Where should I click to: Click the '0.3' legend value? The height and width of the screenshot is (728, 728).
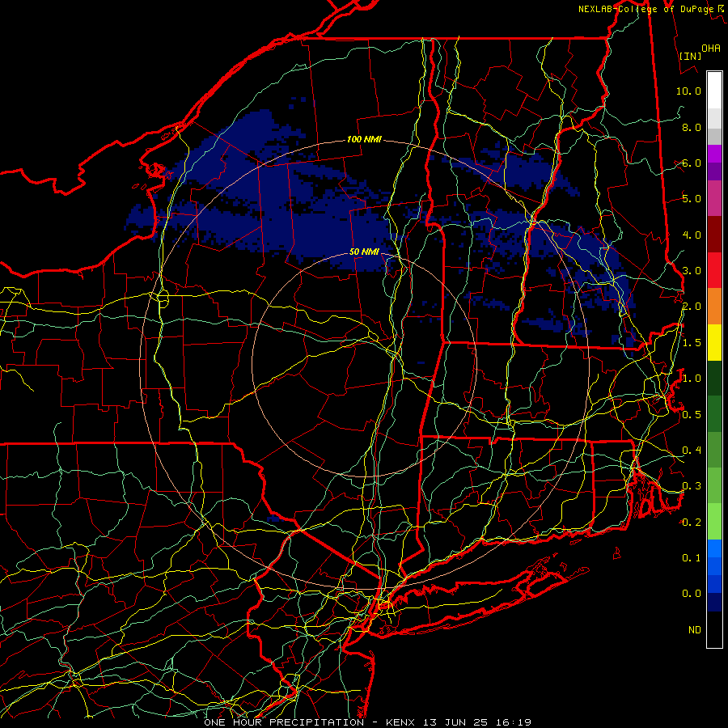(692, 486)
